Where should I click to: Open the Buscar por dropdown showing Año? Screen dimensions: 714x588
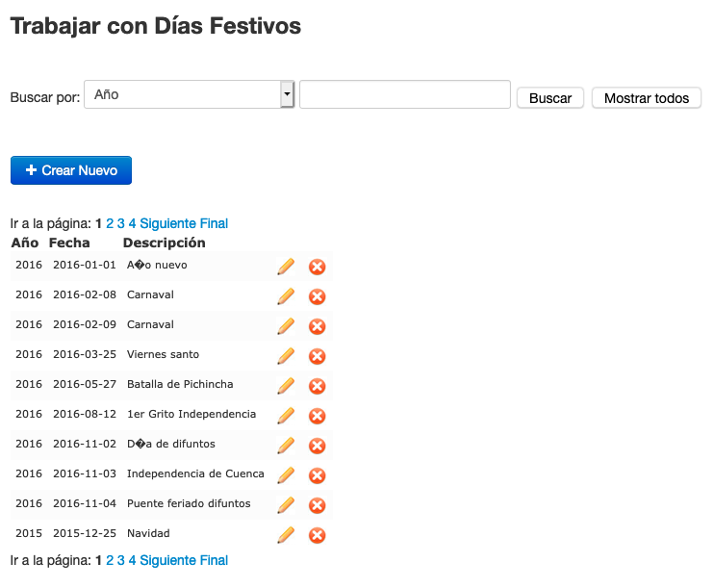tap(190, 94)
